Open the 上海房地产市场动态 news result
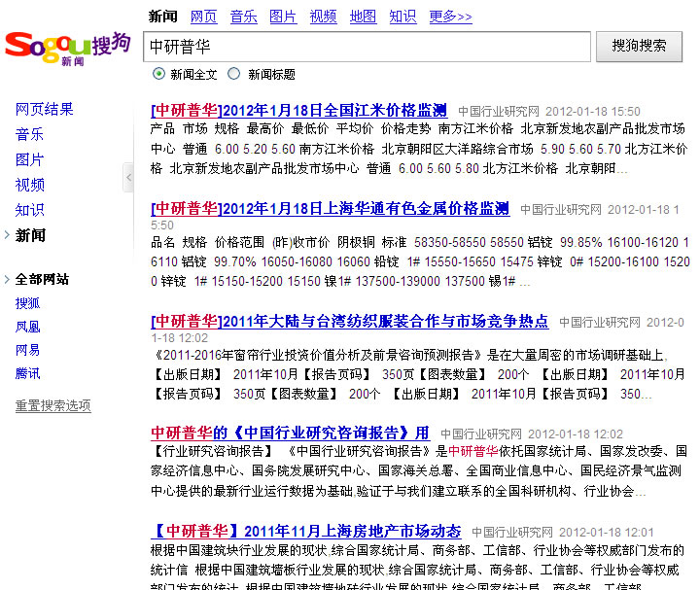 point(306,531)
